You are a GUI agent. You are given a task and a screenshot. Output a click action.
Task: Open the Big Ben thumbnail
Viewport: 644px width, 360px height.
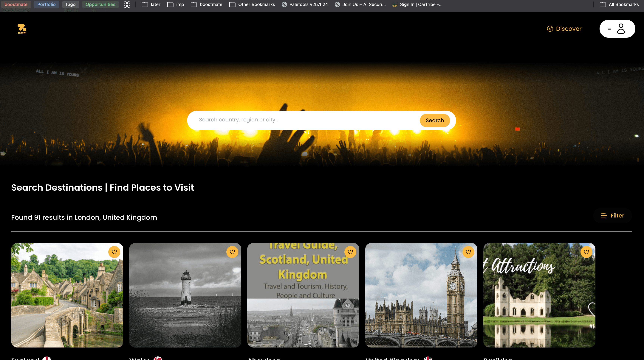tap(421, 300)
